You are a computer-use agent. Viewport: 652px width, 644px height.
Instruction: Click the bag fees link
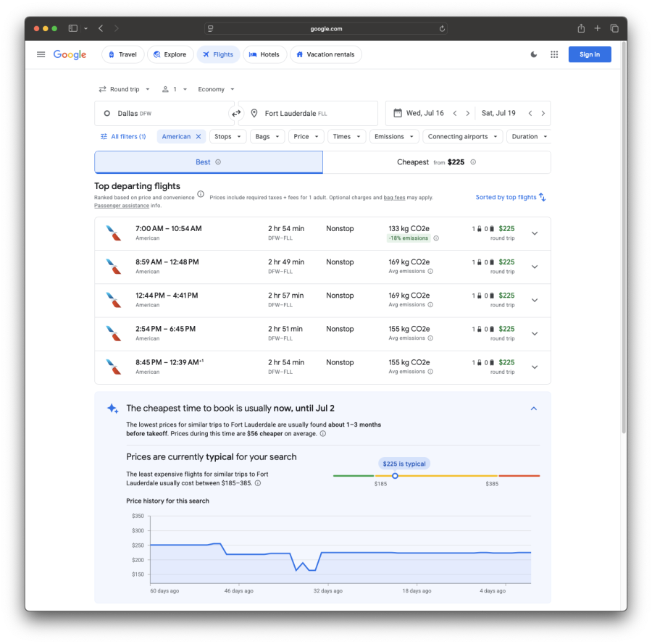pyautogui.click(x=394, y=198)
